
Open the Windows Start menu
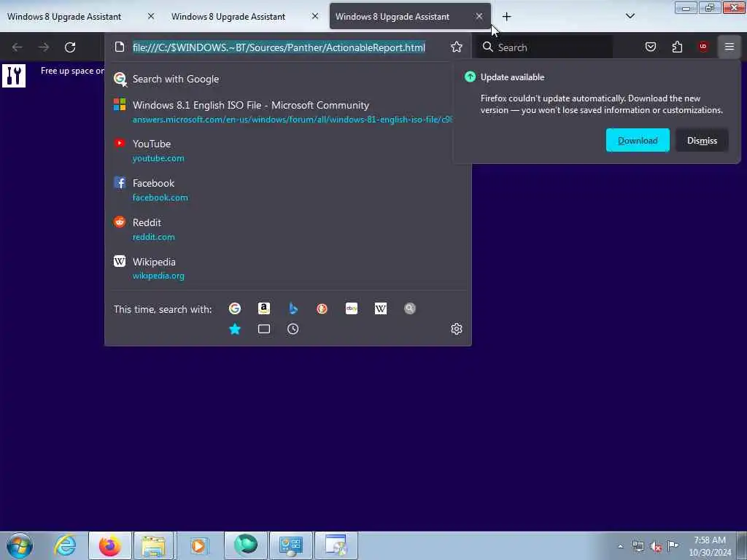pyautogui.click(x=20, y=545)
